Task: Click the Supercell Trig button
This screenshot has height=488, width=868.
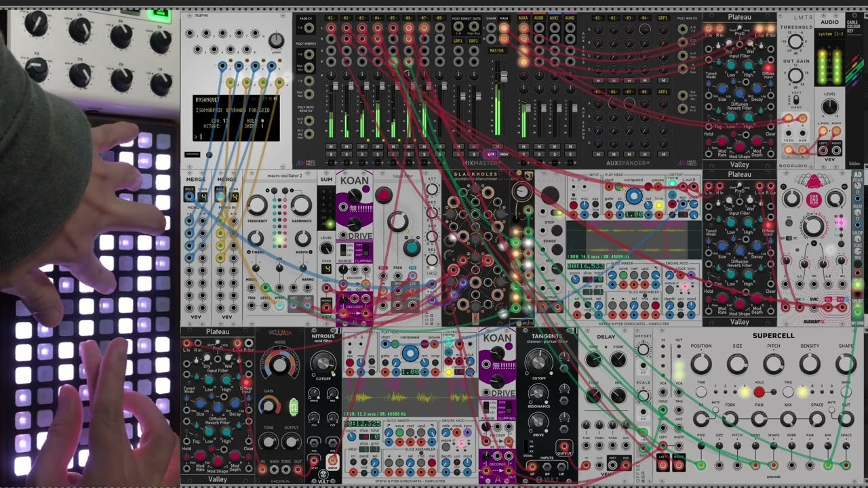Action: tap(788, 392)
